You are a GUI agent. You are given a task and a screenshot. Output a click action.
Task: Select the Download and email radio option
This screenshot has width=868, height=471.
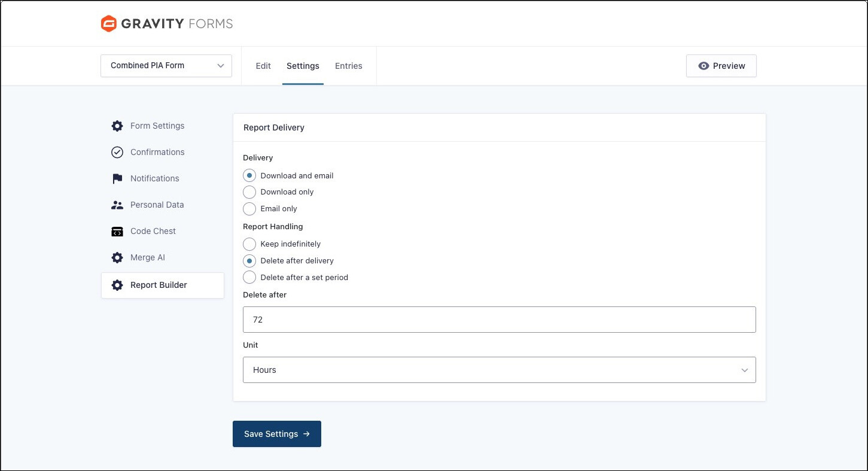click(249, 176)
